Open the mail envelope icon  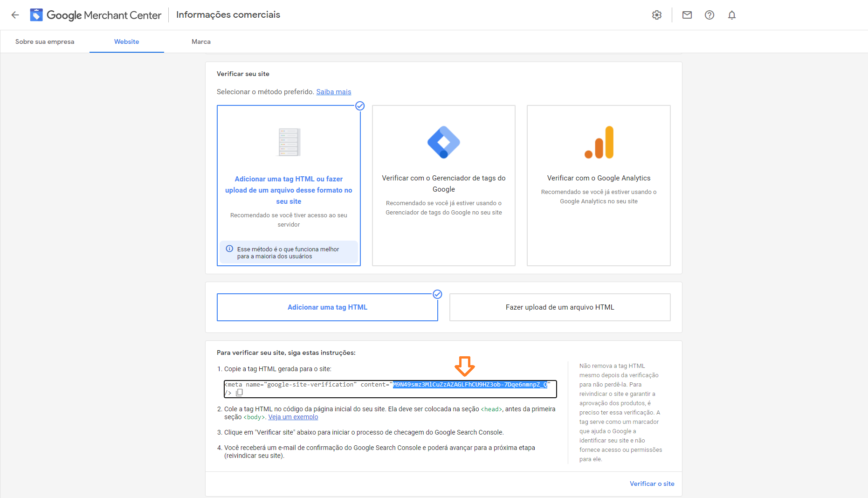point(687,15)
